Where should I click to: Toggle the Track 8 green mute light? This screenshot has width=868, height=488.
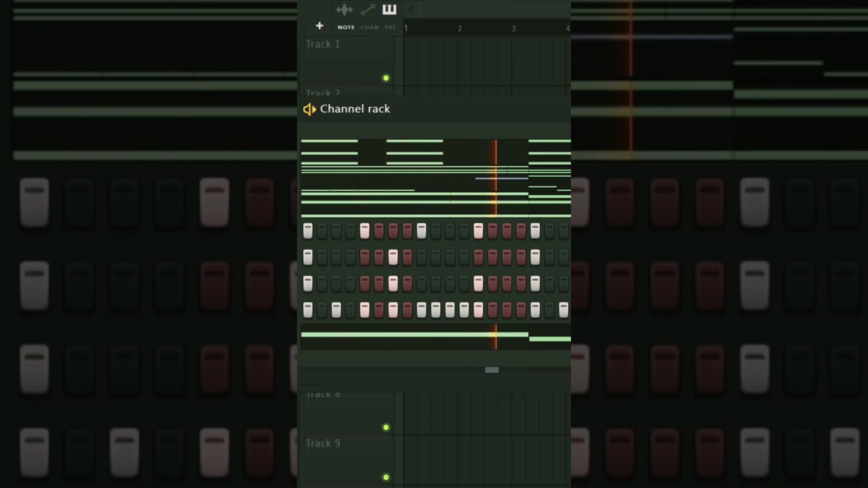point(386,427)
